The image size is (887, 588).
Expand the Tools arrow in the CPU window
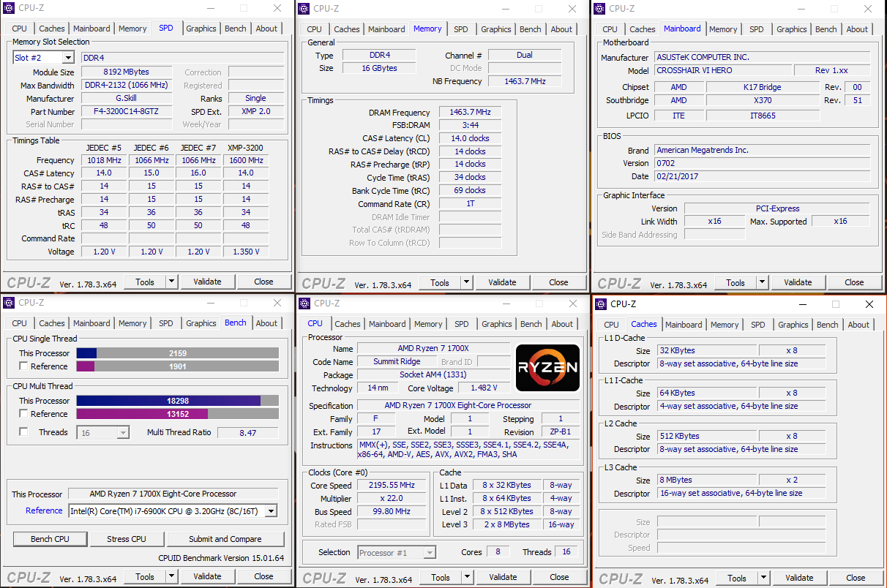(x=468, y=577)
